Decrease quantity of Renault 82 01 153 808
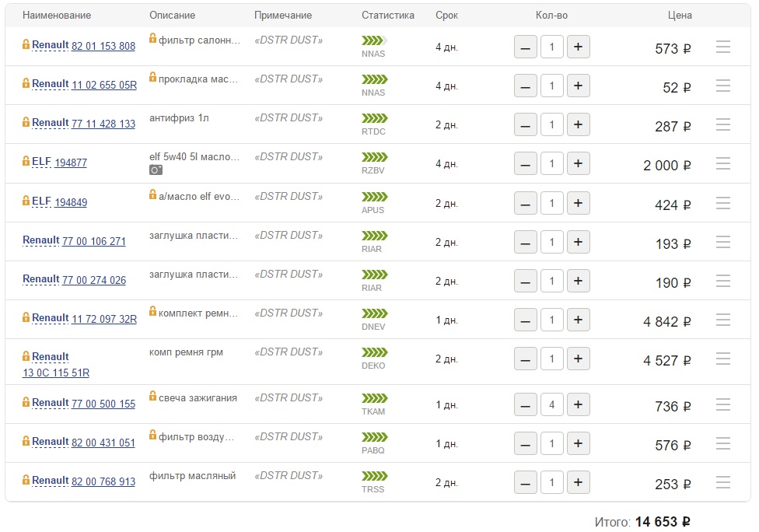 tap(525, 47)
